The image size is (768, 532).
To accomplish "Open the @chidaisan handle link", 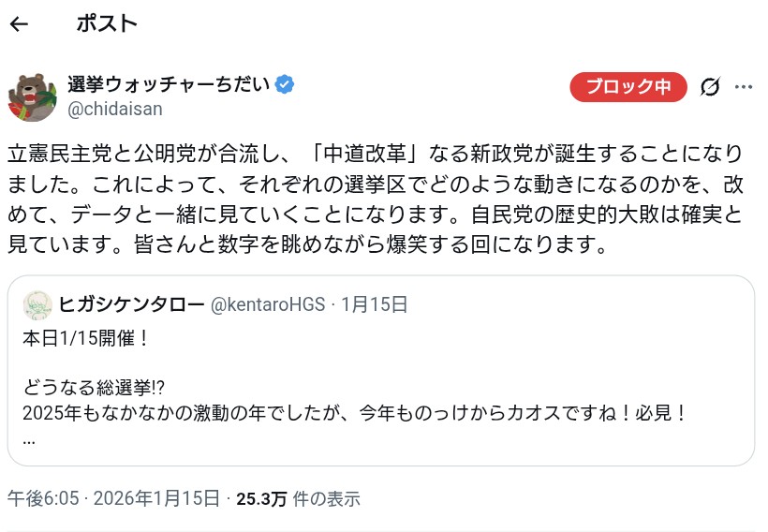I will point(114,109).
